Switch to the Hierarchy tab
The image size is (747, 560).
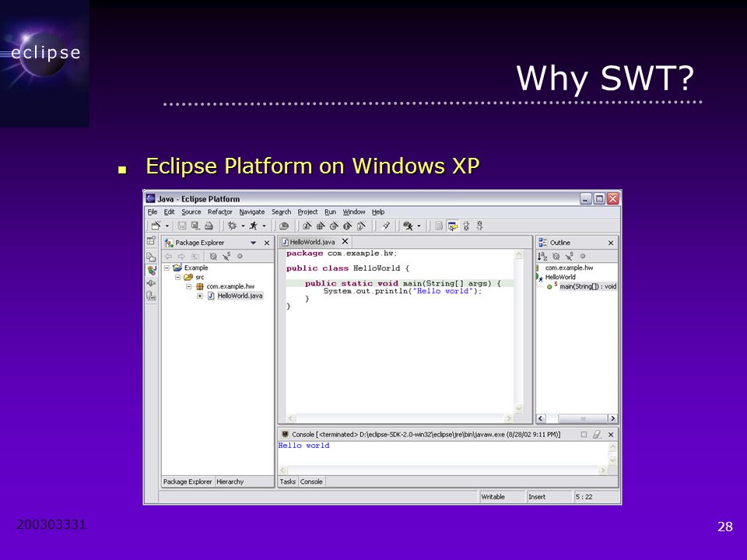(230, 482)
